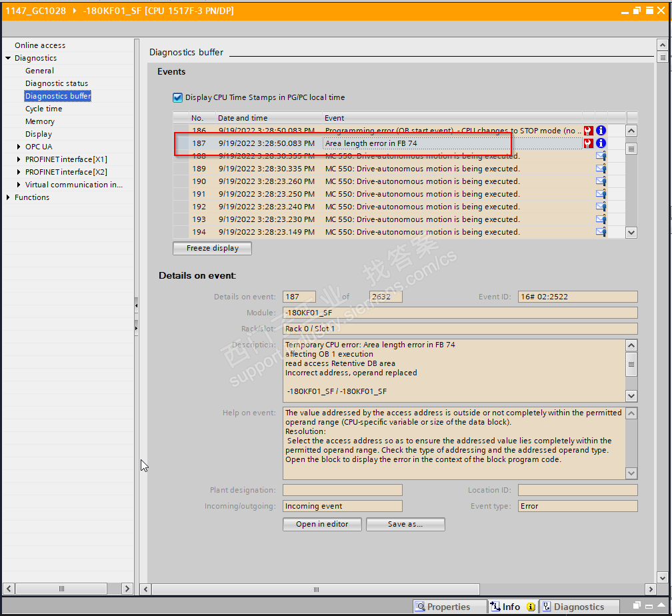Expand Virtual communication interface node

(19, 185)
